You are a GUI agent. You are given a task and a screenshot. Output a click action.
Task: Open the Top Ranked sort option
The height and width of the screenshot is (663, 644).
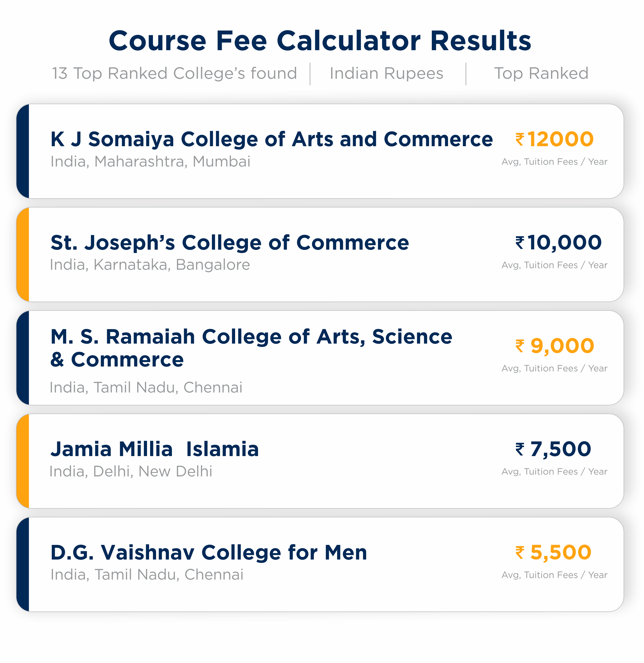pyautogui.click(x=541, y=73)
